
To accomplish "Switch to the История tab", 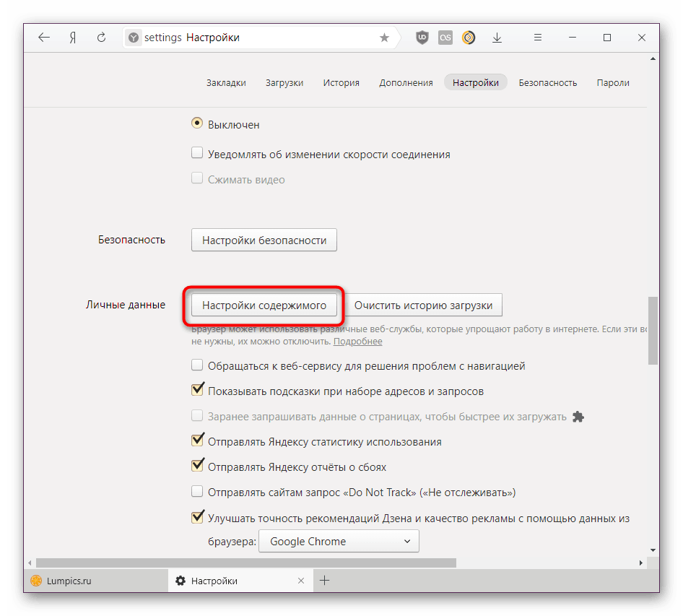I will pyautogui.click(x=341, y=83).
